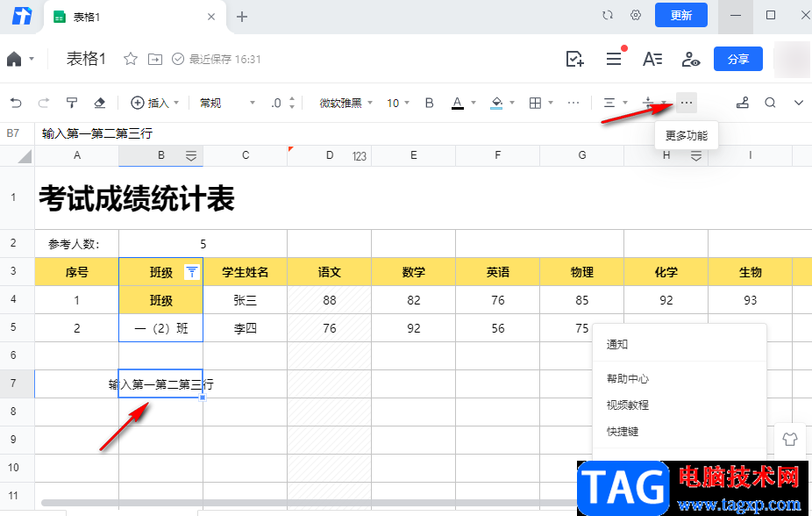Open horizontal alignment options

click(x=616, y=103)
